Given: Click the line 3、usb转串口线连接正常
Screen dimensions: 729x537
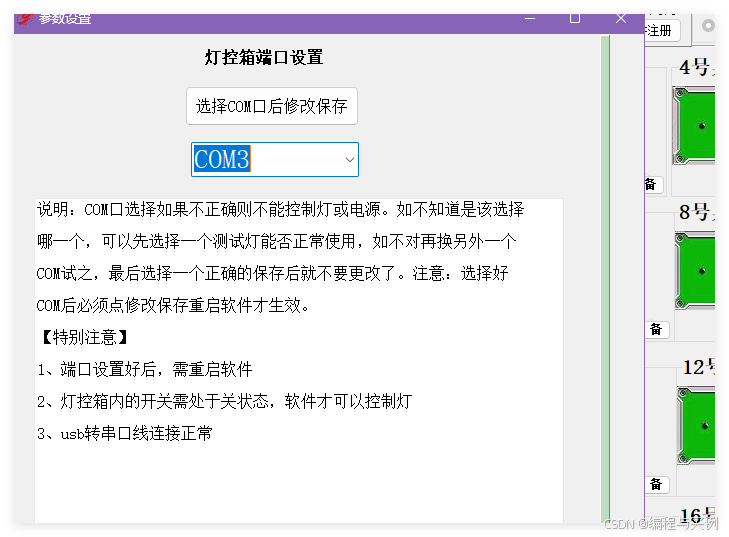Looking at the screenshot, I should click(125, 433).
